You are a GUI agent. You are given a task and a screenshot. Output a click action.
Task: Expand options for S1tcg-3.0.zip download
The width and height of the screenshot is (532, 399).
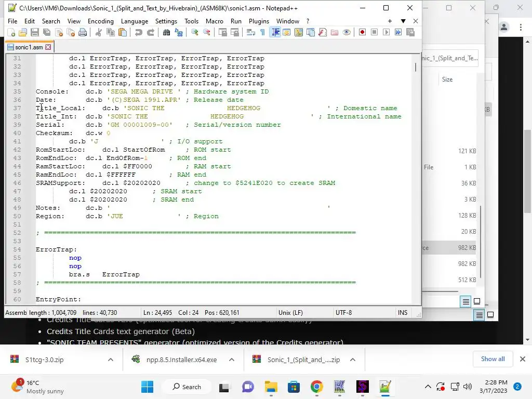pyautogui.click(x=111, y=360)
